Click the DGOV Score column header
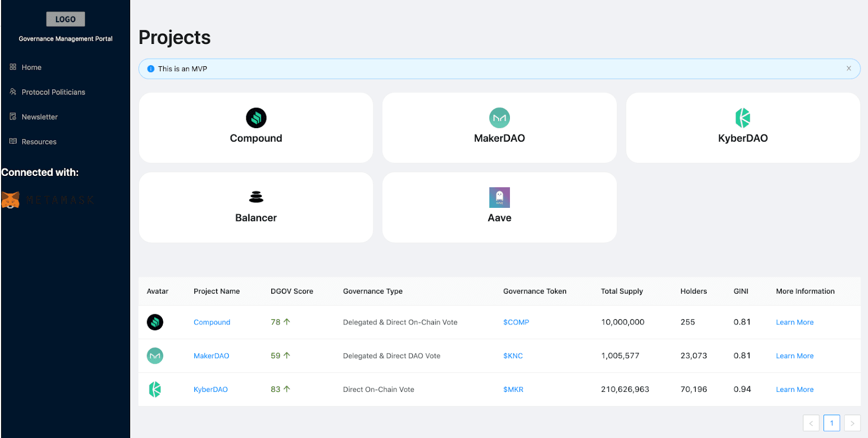The image size is (868, 438). coord(292,291)
